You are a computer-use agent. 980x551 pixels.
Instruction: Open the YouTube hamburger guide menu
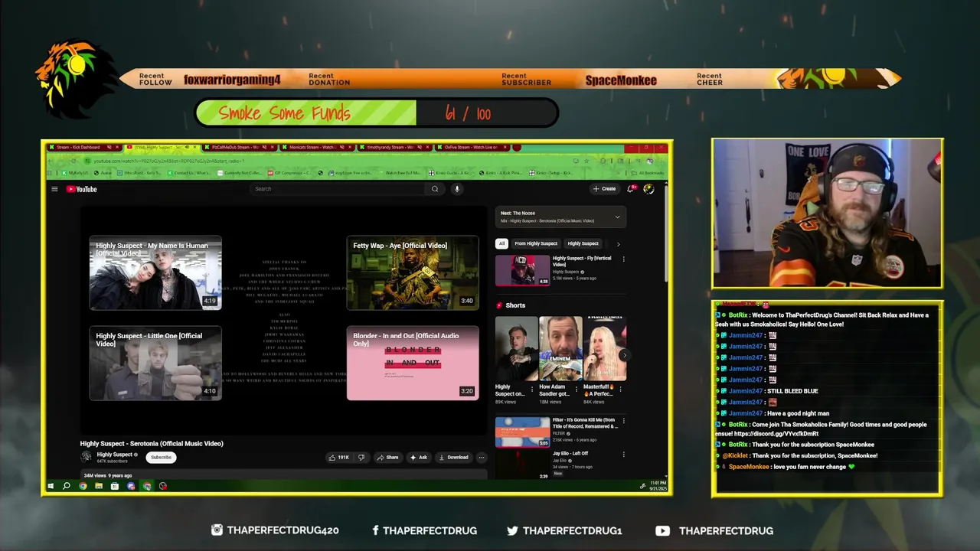[54, 189]
